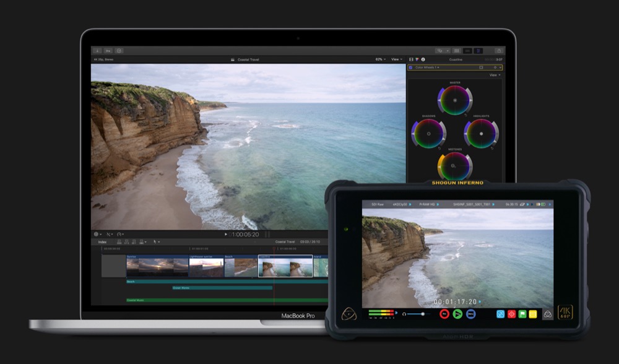This screenshot has height=364, width=619.
Task: Click the Index button in the timeline
Action: (x=103, y=241)
